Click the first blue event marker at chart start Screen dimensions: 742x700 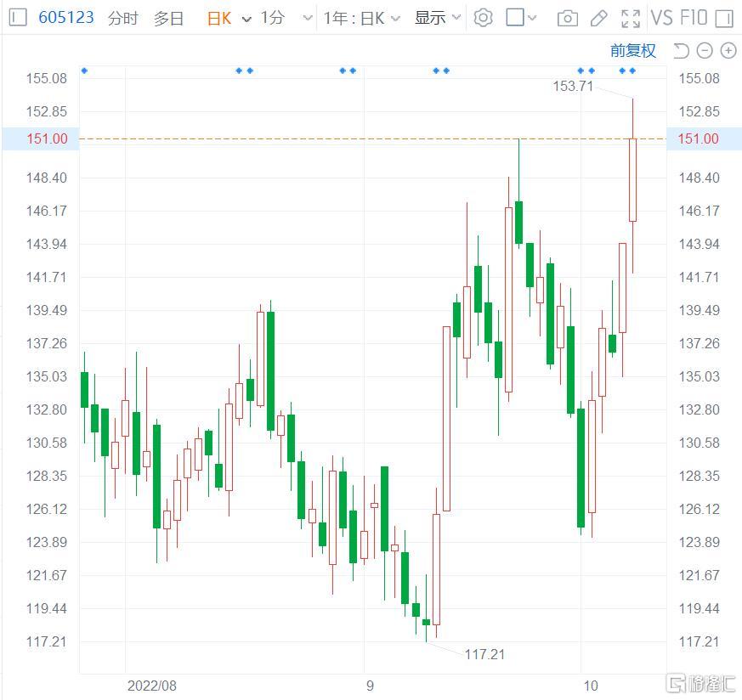[84, 71]
